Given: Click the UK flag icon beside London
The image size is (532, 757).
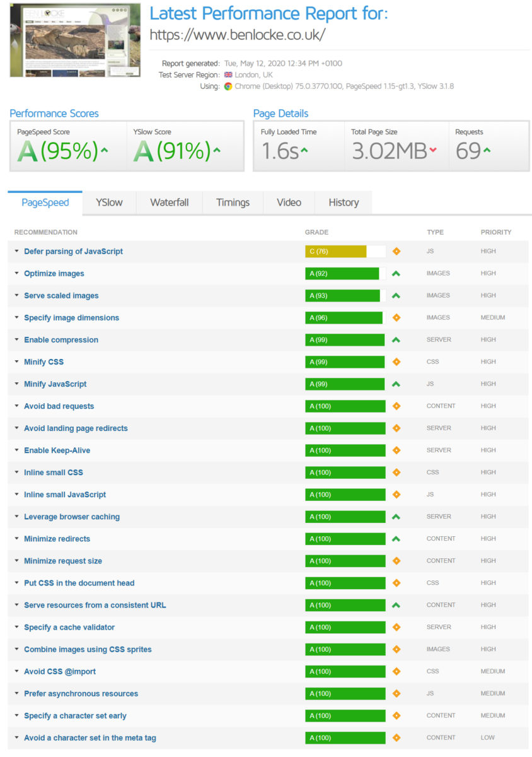Looking at the screenshot, I should [228, 75].
